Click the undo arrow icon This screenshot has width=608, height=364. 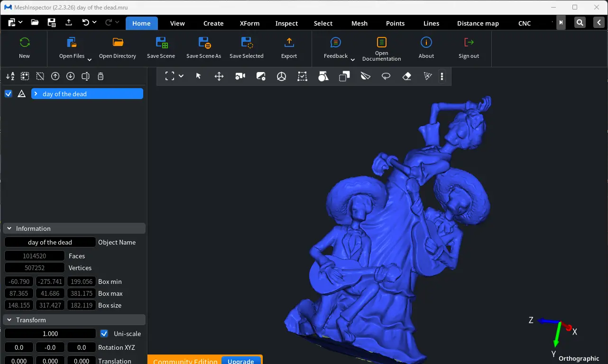point(85,22)
